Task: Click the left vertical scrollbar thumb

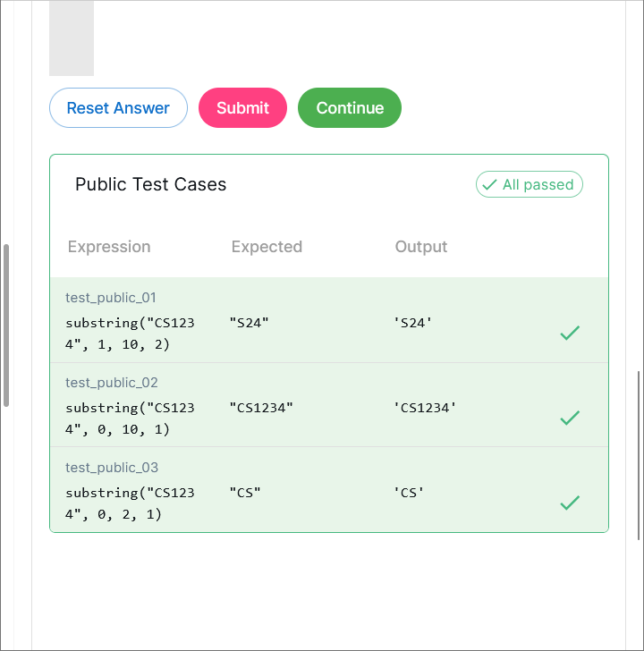Action: pyautogui.click(x=6, y=325)
